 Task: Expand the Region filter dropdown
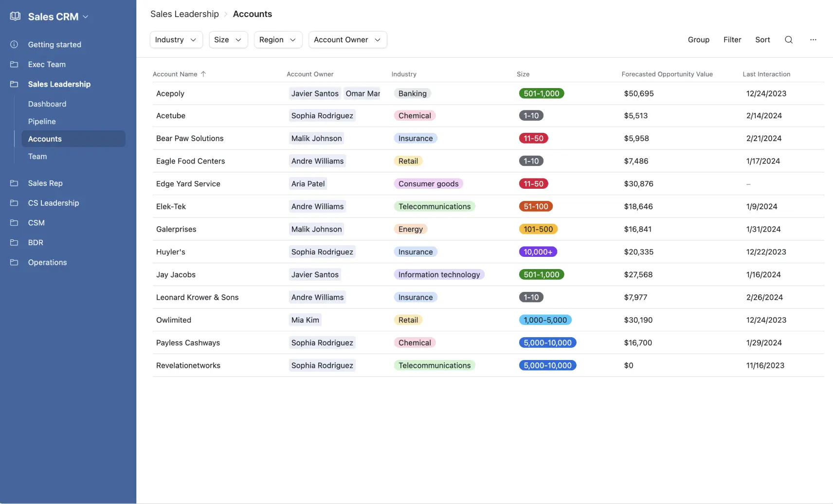(x=278, y=40)
